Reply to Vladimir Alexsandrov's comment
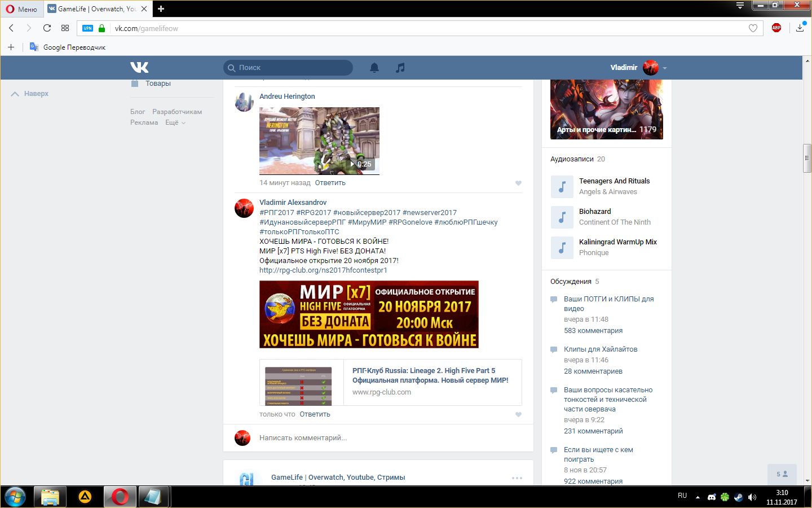 click(315, 414)
